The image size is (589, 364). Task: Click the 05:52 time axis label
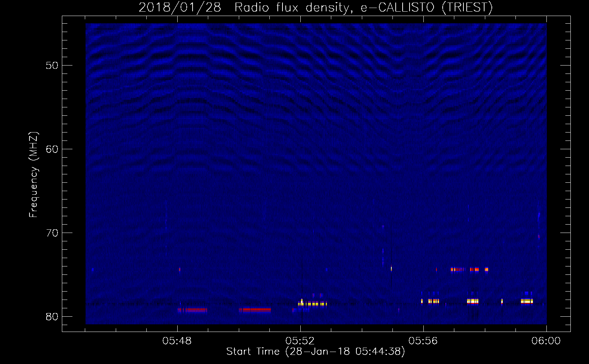coord(300,341)
